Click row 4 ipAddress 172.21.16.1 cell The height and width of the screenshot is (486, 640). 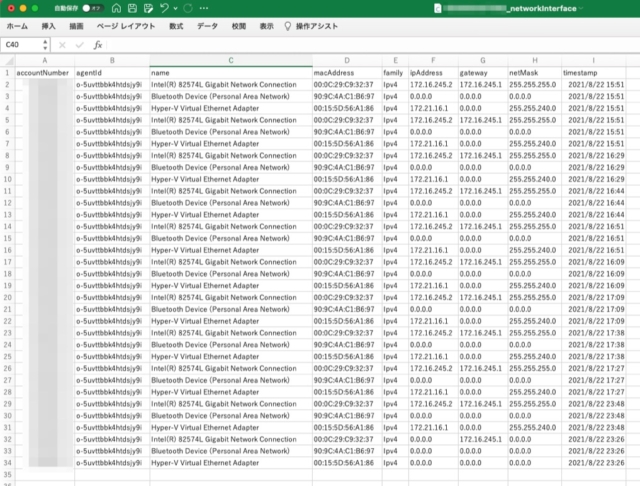pyautogui.click(x=433, y=108)
